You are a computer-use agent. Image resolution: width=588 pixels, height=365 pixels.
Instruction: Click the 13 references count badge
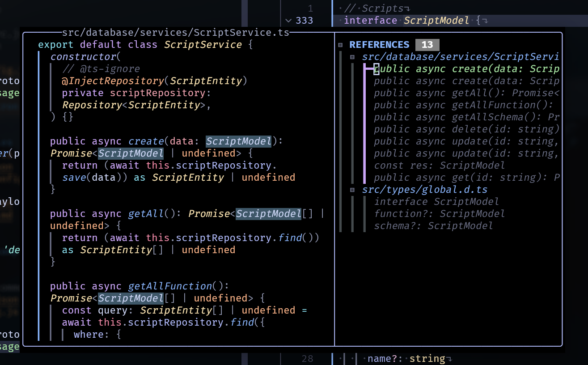427,45
